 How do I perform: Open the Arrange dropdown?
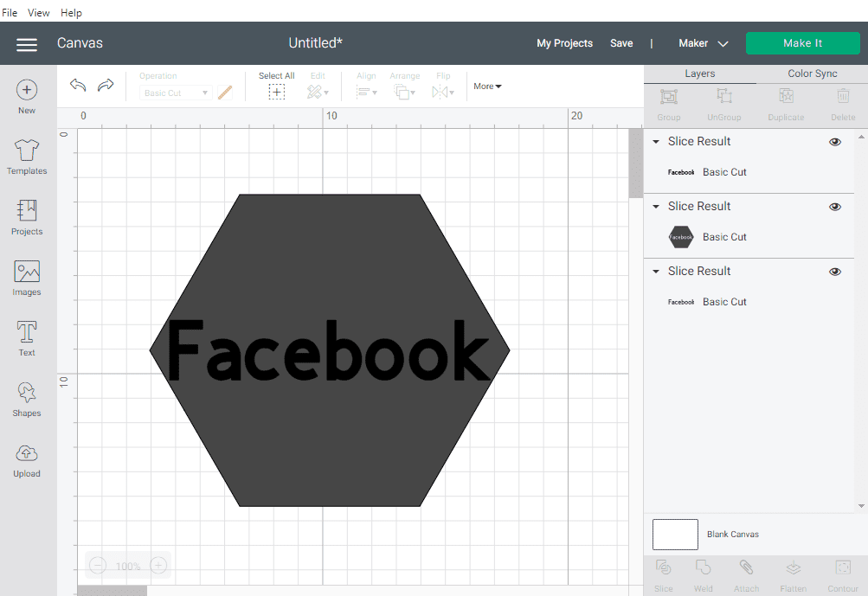[x=405, y=92]
